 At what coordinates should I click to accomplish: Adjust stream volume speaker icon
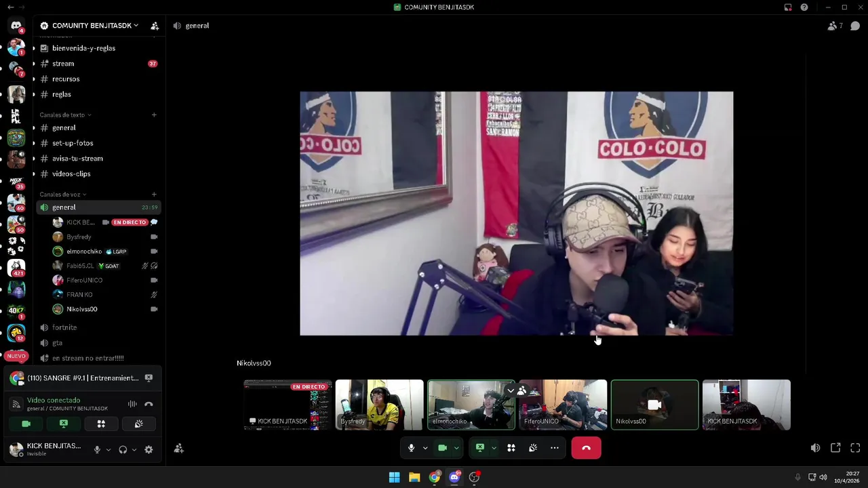coord(815,448)
